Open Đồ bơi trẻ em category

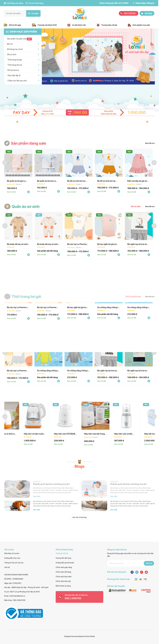[x=13, y=70]
